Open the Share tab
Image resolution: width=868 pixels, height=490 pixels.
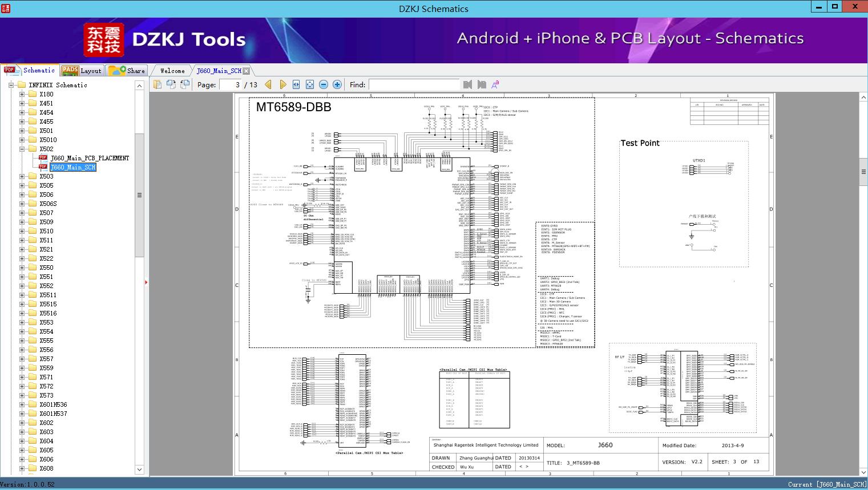pyautogui.click(x=127, y=71)
